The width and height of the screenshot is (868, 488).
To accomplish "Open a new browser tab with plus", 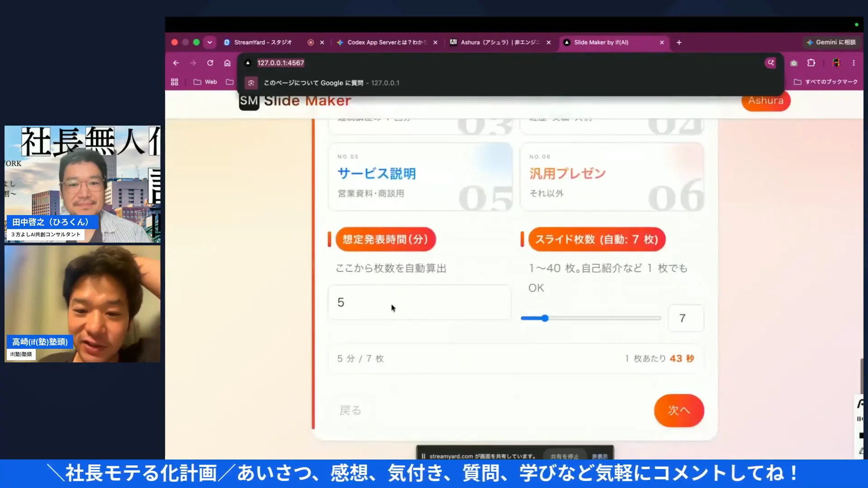I will 679,42.
